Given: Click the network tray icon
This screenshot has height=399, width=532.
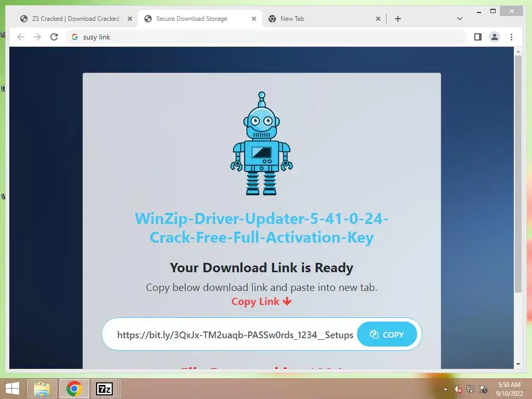Looking at the screenshot, I should click(471, 389).
